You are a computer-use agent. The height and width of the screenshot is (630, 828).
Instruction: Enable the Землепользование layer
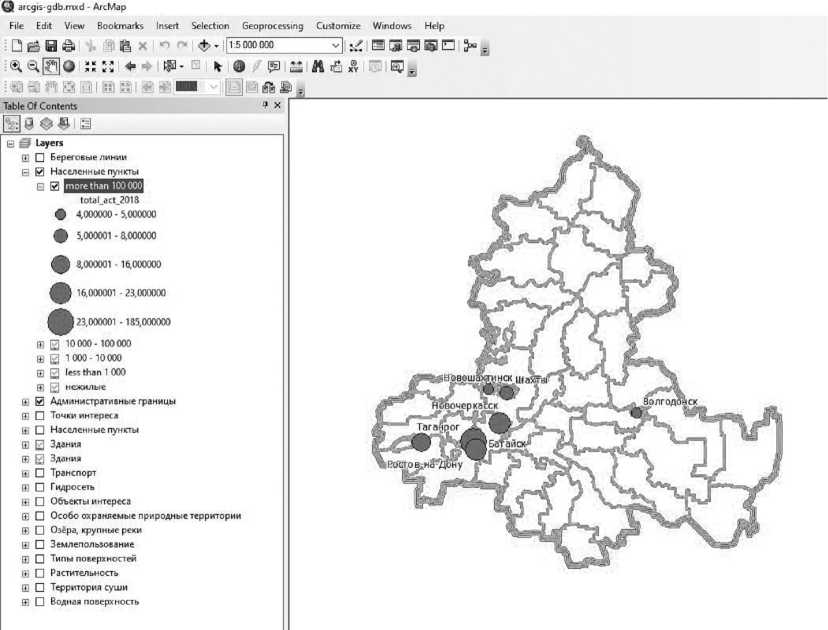(x=40, y=544)
